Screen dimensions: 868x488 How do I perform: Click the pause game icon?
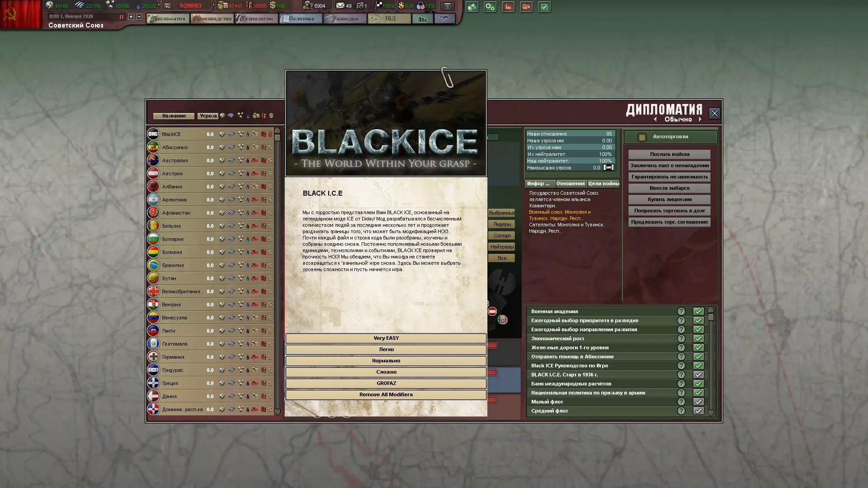click(x=121, y=17)
